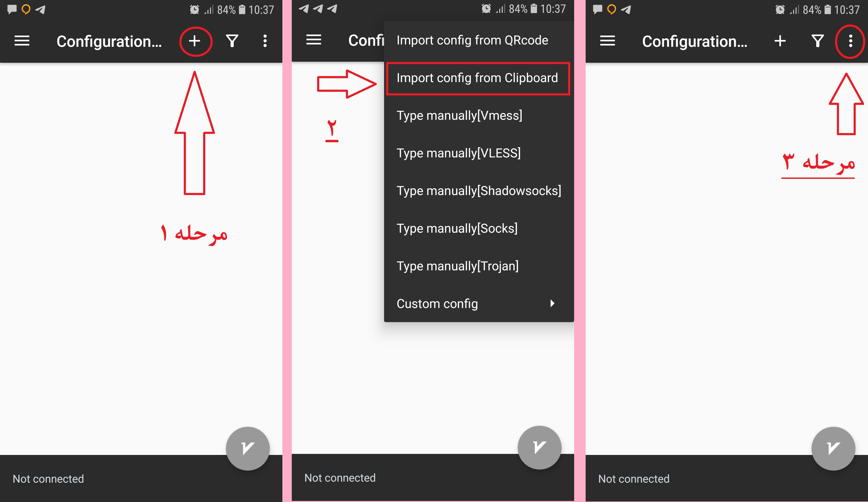
Task: Expand the Custom config submenu arrow
Action: point(552,304)
